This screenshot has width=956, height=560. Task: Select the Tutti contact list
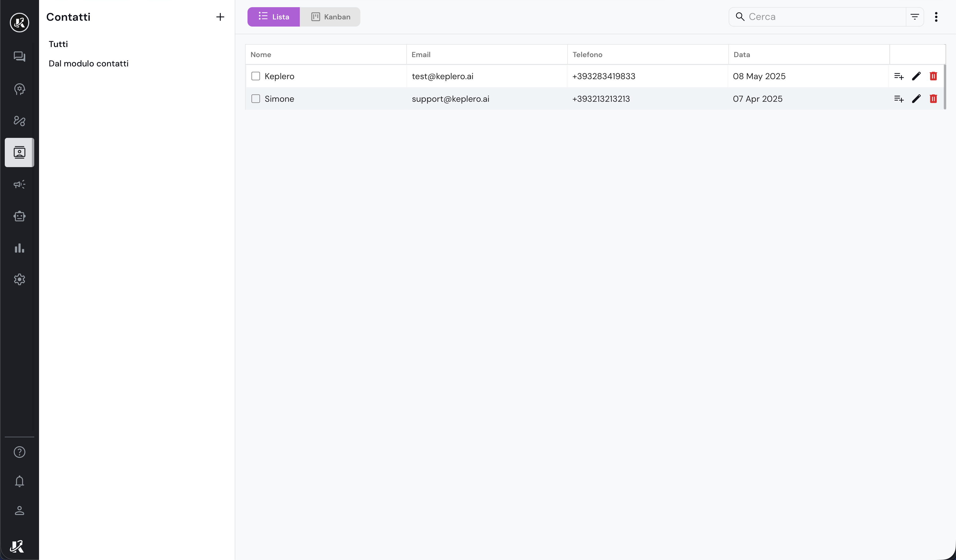58,44
